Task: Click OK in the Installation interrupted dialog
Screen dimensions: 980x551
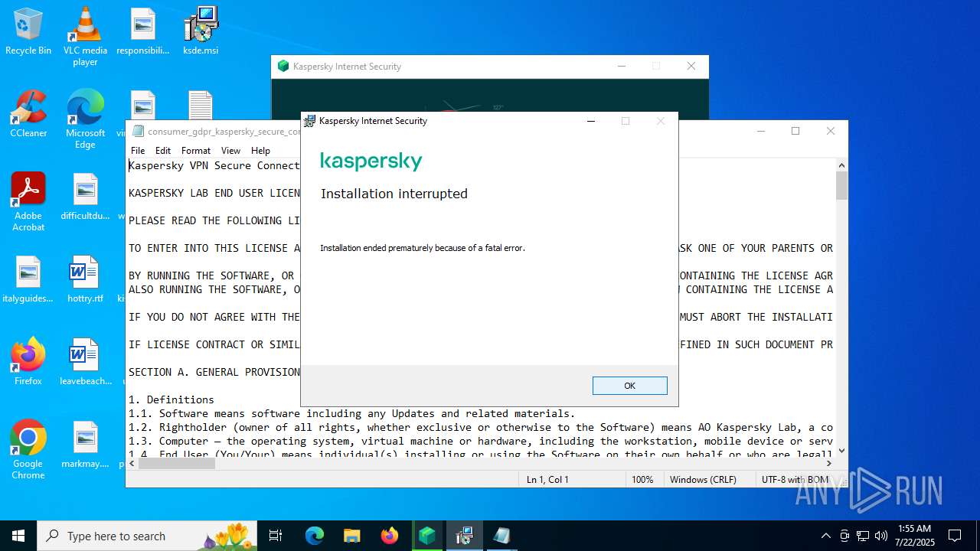Action: (x=629, y=386)
